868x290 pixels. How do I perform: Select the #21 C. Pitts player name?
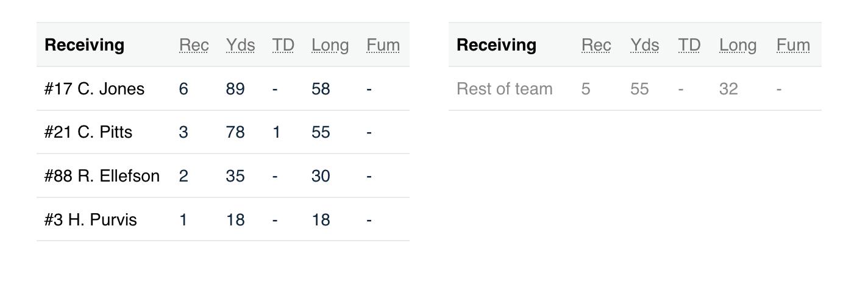(88, 132)
